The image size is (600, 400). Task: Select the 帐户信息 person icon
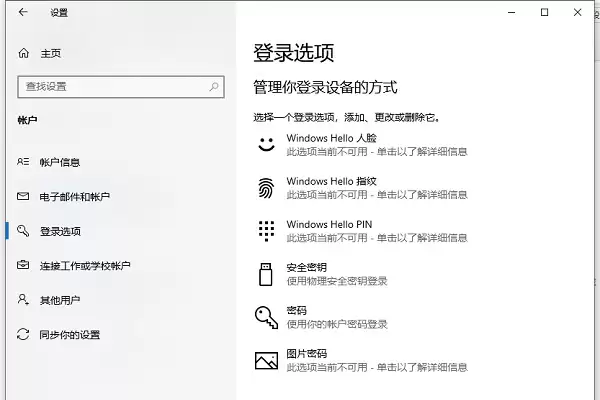(23, 162)
